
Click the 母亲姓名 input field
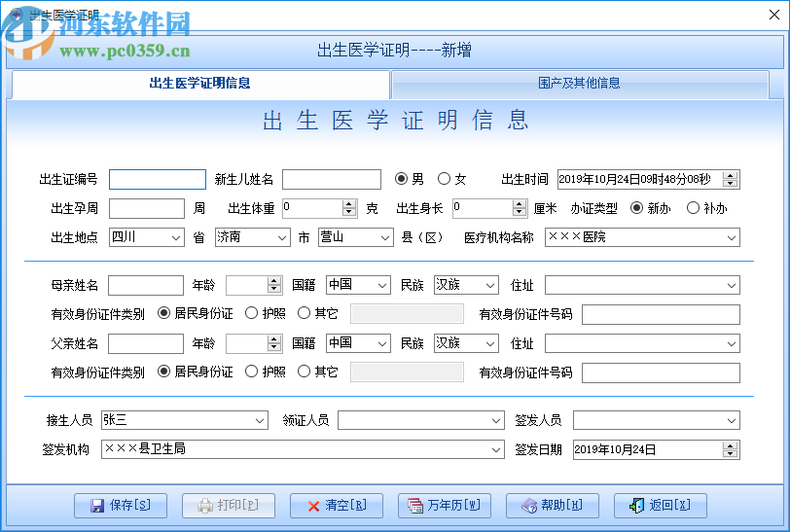146,286
